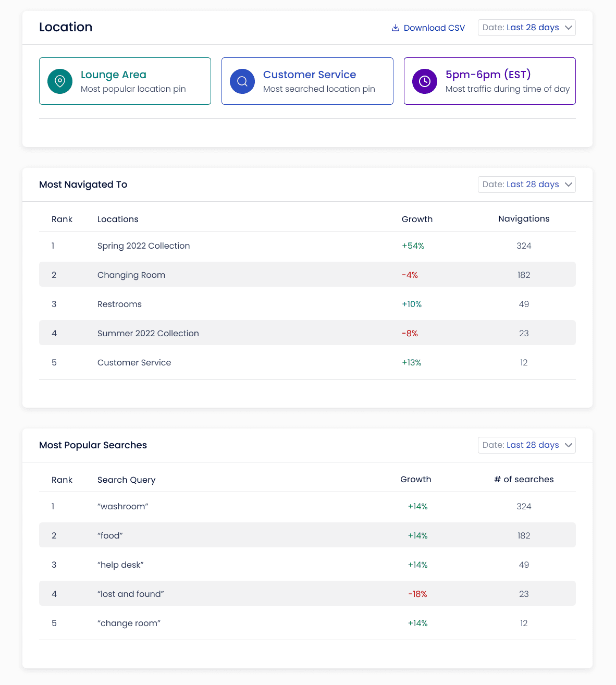Expand the Most Navigated To date dropdown
The width and height of the screenshot is (616, 685).
[527, 185]
